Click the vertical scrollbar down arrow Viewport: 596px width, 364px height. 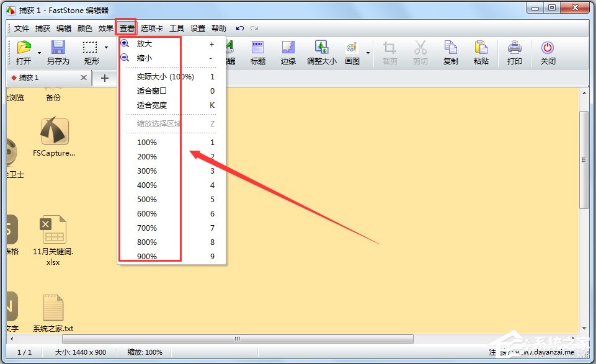coord(584,329)
